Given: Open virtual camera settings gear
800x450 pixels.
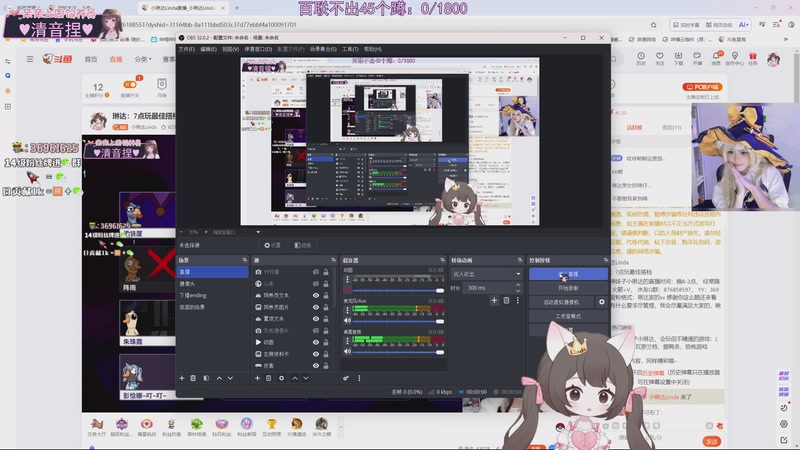Looking at the screenshot, I should 602,302.
